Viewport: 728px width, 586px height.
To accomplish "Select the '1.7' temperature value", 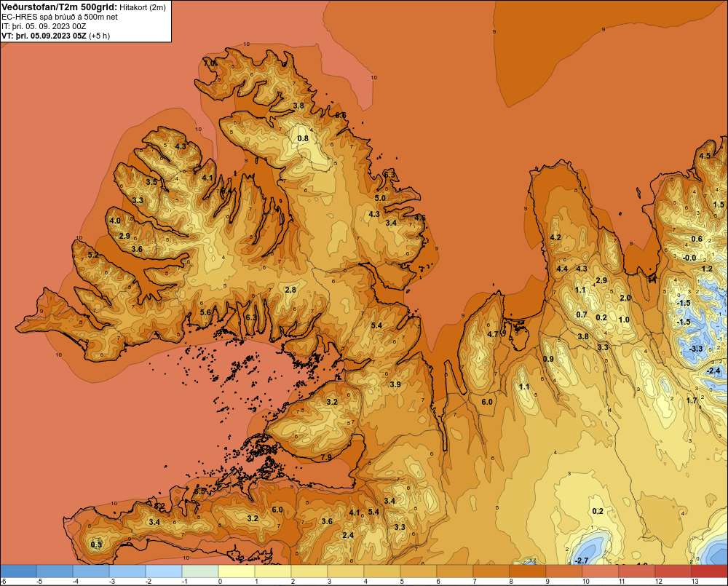I will (692, 400).
